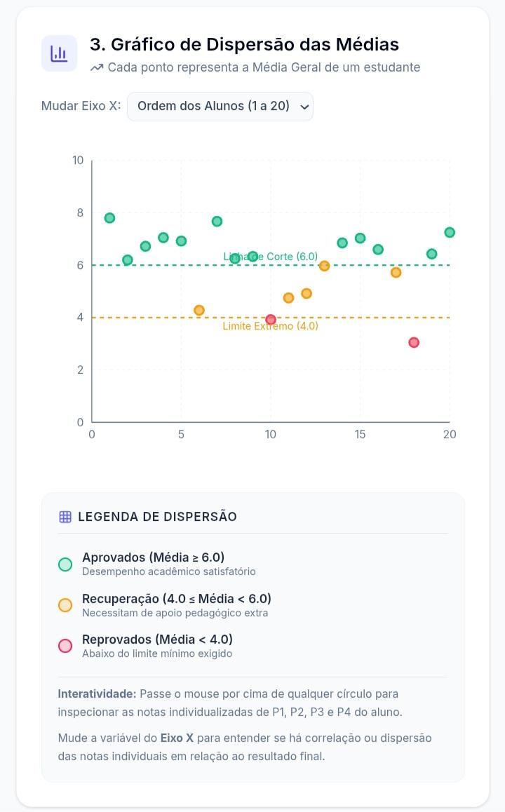Viewport: 505px width, 812px height.
Task: Click the Aprovados (Média ≥ 6.0) legend text
Action: (x=154, y=557)
